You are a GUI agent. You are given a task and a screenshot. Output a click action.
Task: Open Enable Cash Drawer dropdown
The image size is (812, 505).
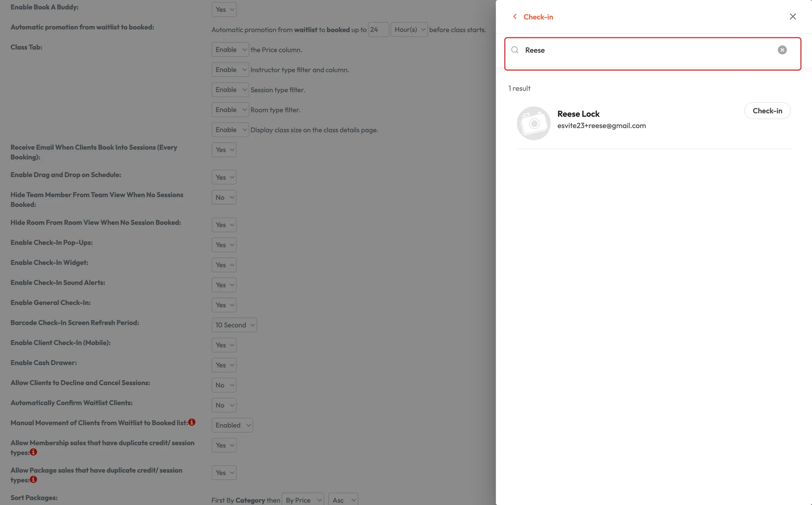(224, 365)
